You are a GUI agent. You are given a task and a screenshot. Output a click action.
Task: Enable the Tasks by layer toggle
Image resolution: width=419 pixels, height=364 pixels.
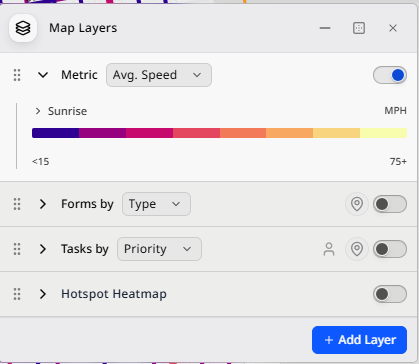[x=390, y=249]
